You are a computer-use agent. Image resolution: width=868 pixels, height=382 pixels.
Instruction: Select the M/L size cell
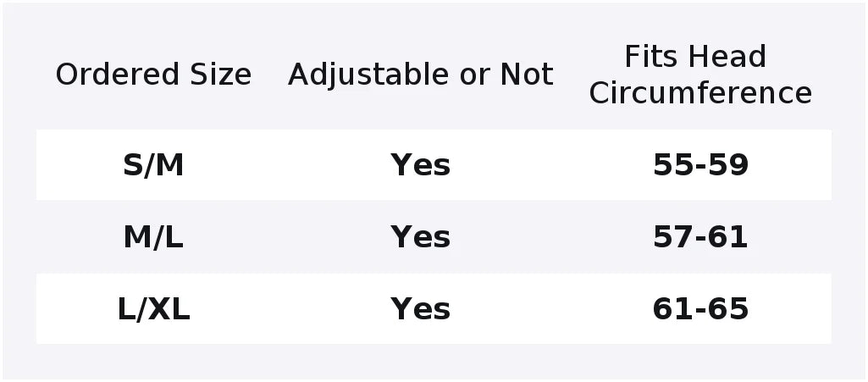pyautogui.click(x=153, y=237)
